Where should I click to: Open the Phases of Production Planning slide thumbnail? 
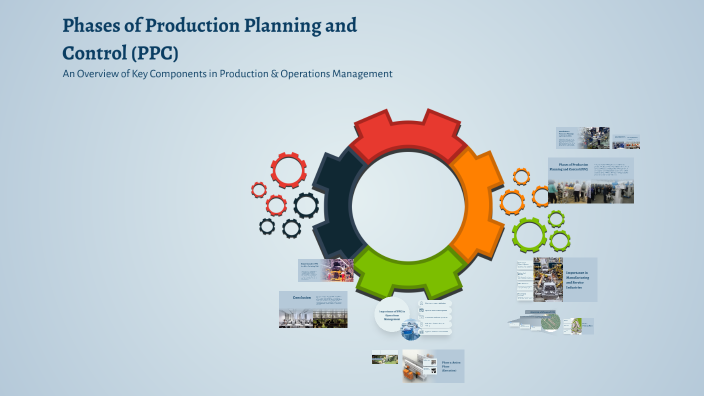[x=591, y=180]
